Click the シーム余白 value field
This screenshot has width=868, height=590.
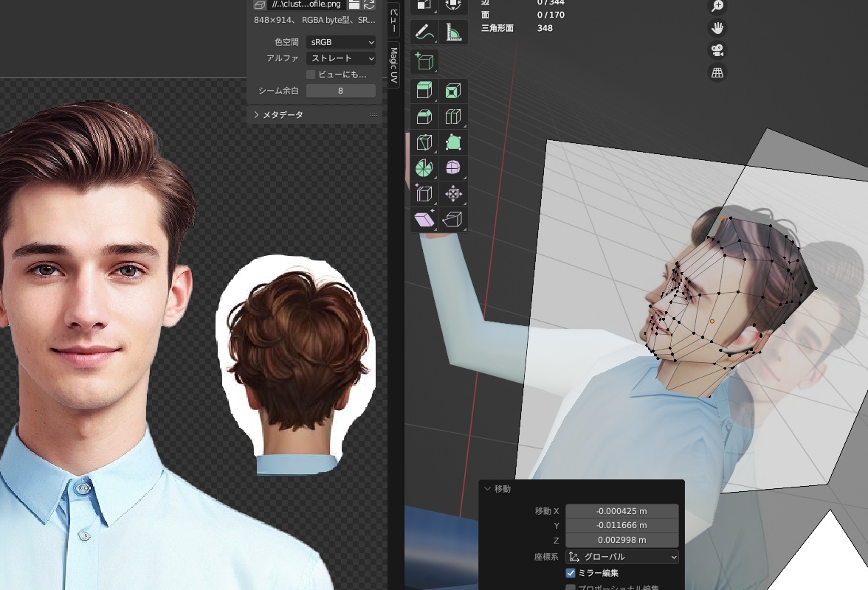tap(340, 91)
